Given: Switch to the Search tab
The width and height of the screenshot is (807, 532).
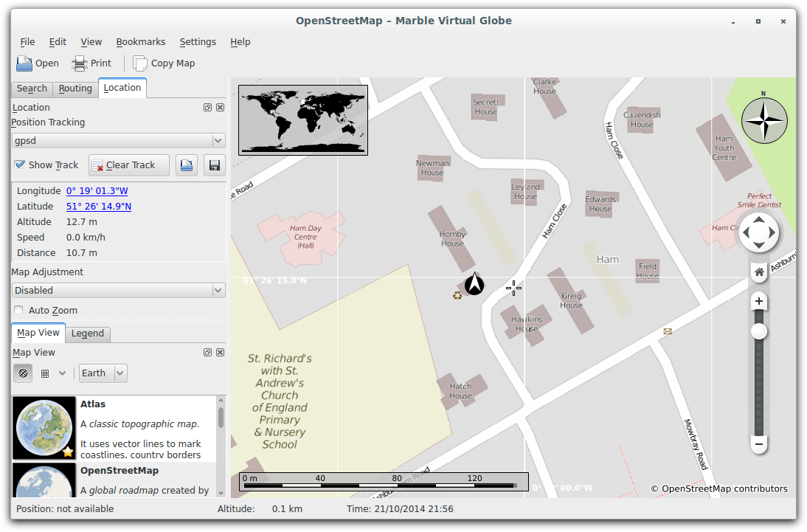Looking at the screenshot, I should [x=32, y=89].
